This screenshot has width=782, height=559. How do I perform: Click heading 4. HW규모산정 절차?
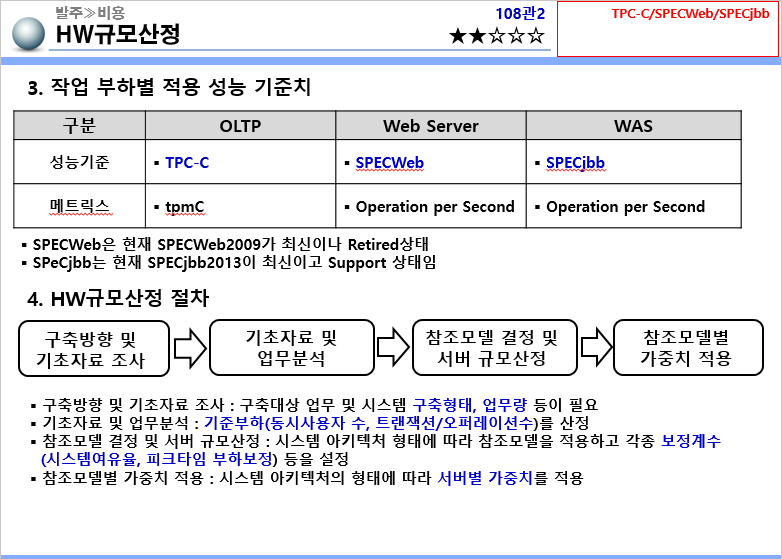pos(118,299)
